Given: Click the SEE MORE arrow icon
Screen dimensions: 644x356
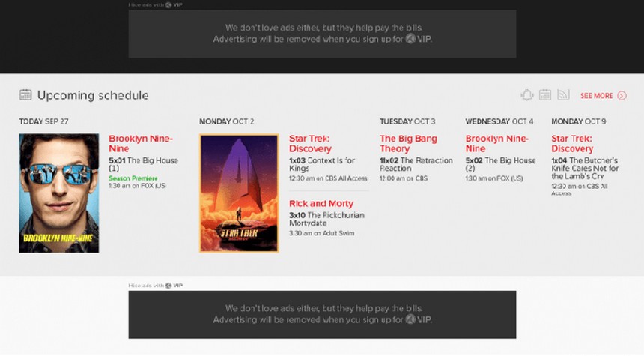Looking at the screenshot, I should click(x=622, y=96).
